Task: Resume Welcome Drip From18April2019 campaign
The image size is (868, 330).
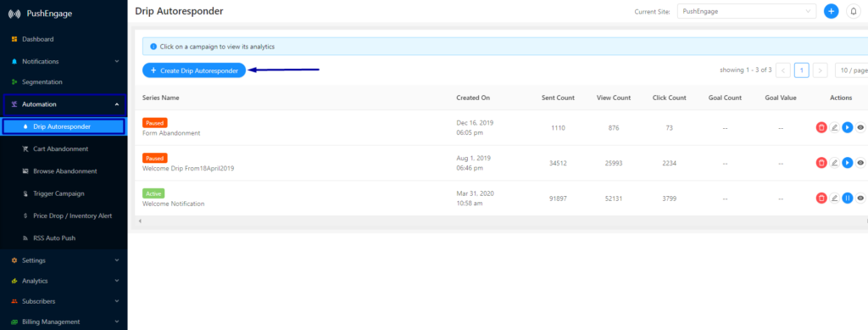Action: (x=848, y=163)
